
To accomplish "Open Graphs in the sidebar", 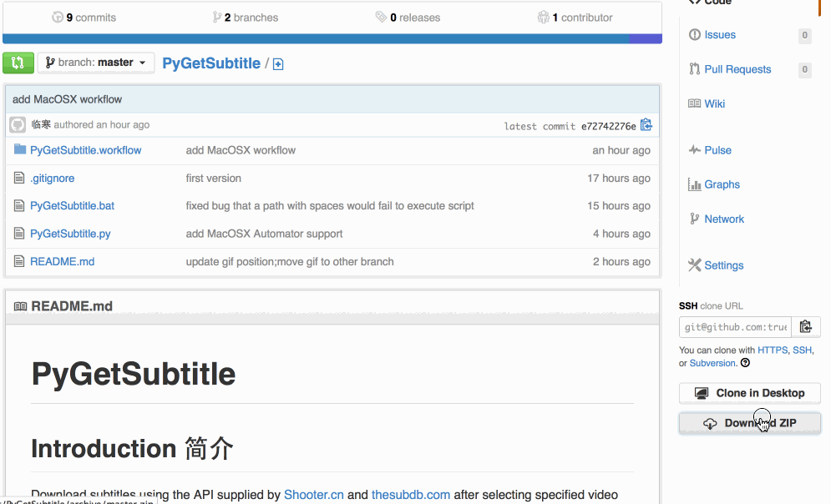I will pyautogui.click(x=722, y=184).
